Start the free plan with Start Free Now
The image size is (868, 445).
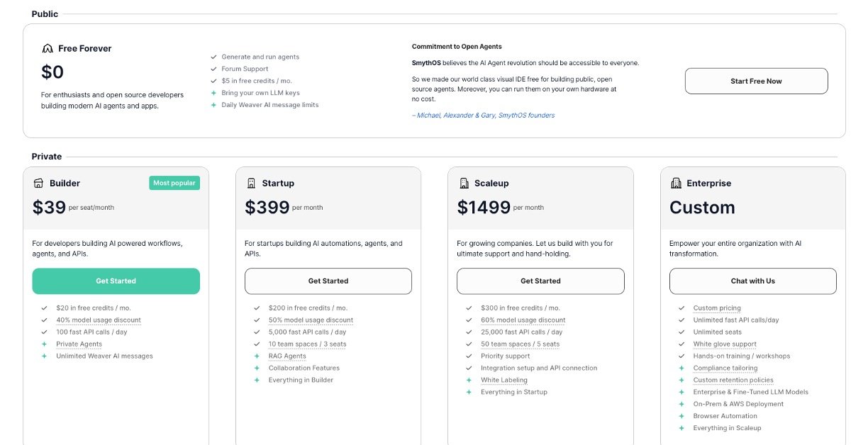756,81
